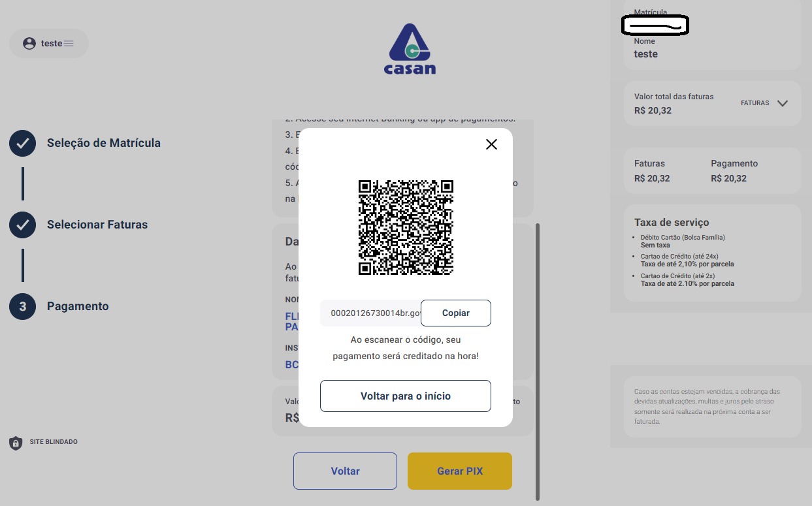
Task: Click the PIX QR code image
Action: coord(406,227)
